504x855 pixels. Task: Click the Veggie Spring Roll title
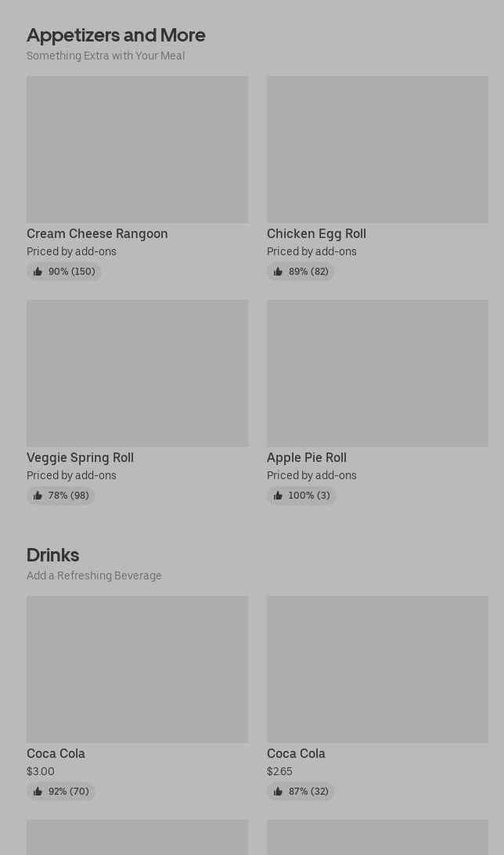80,457
